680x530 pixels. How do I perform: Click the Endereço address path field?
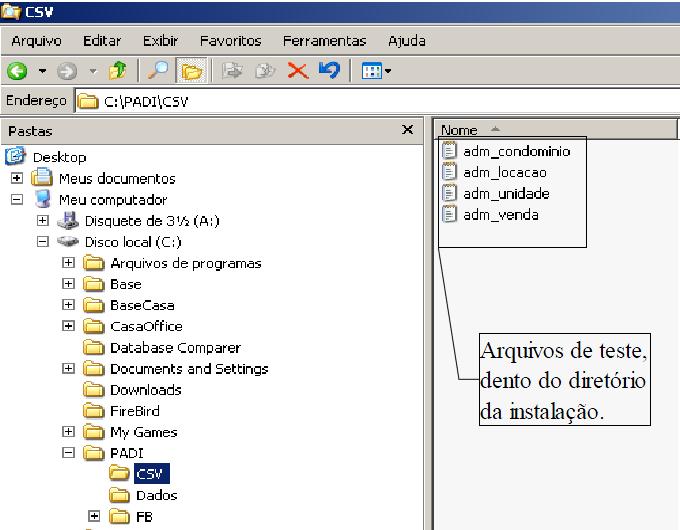(380, 101)
